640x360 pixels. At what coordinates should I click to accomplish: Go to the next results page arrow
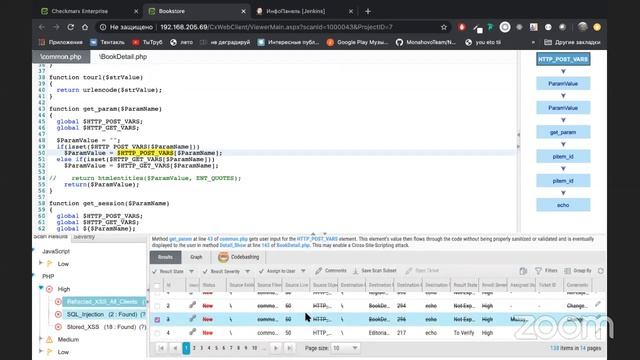click(x=276, y=348)
